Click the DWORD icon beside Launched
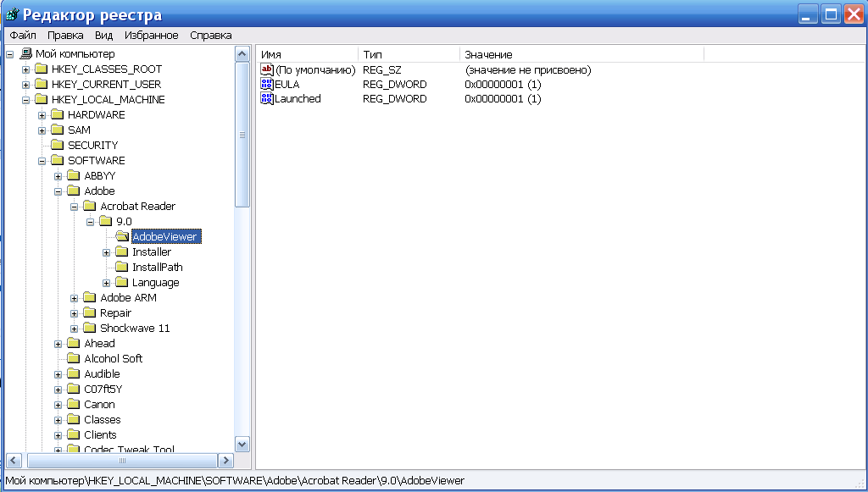 point(267,98)
